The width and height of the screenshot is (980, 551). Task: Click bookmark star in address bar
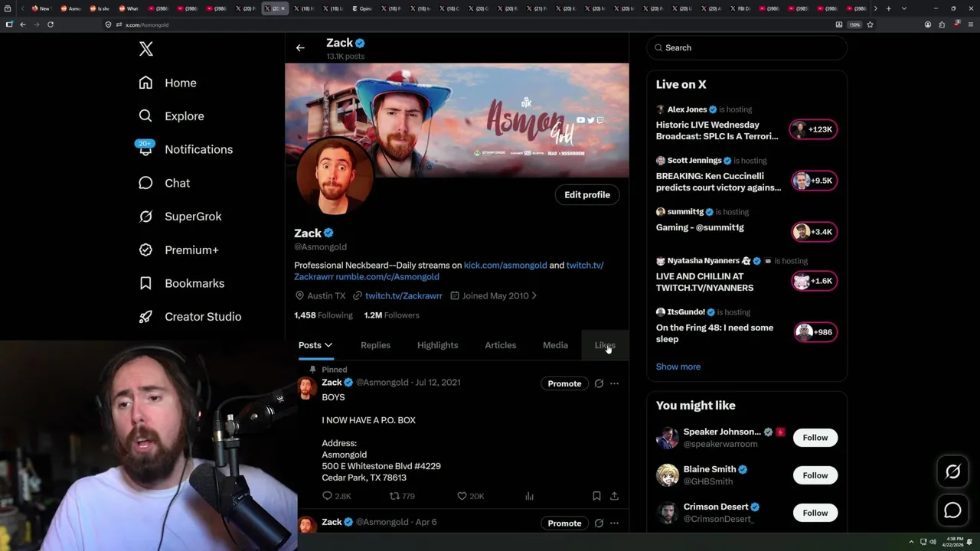click(870, 24)
